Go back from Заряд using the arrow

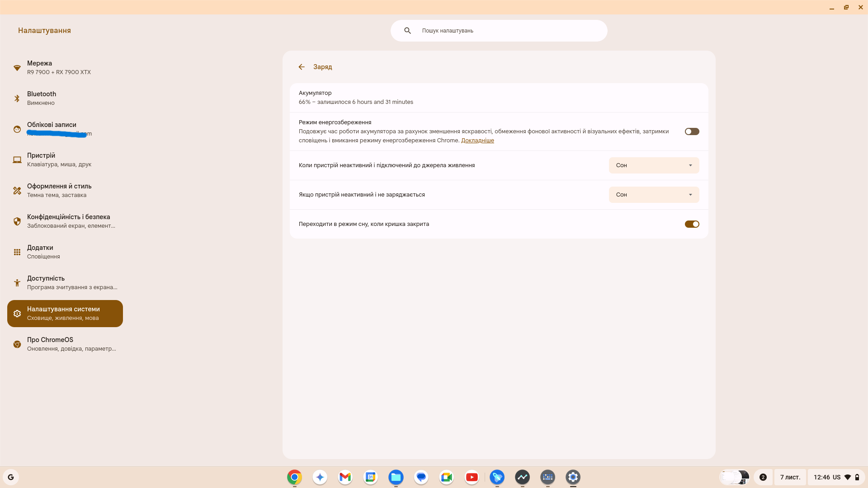[302, 66]
